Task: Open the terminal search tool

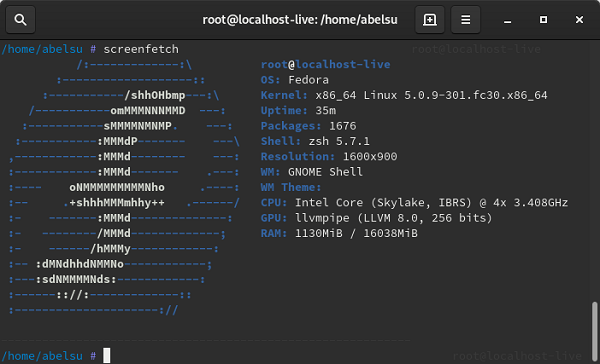Action: pos(21,20)
